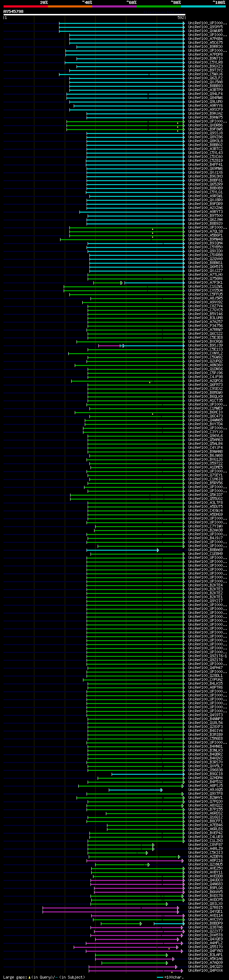
Task: Click the short cyan bar of UniRef100_A9J6Q5
Action: 136,790
